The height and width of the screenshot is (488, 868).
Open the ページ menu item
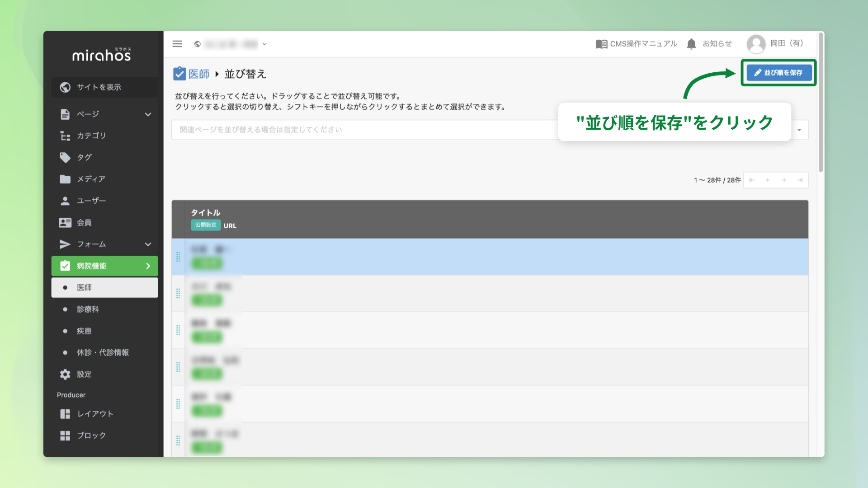[105, 114]
